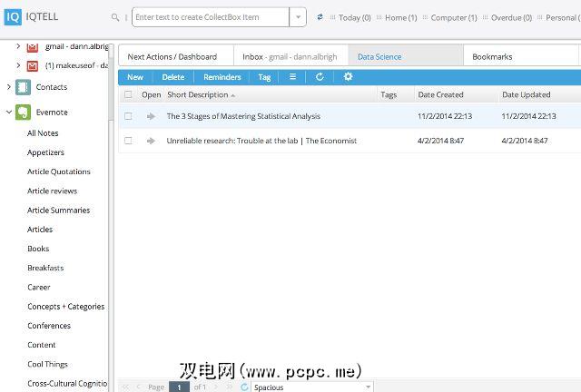Viewport: 581px width, 392px height.
Task: Open arrow for 3 Stages of Mastering row
Action: tap(151, 116)
